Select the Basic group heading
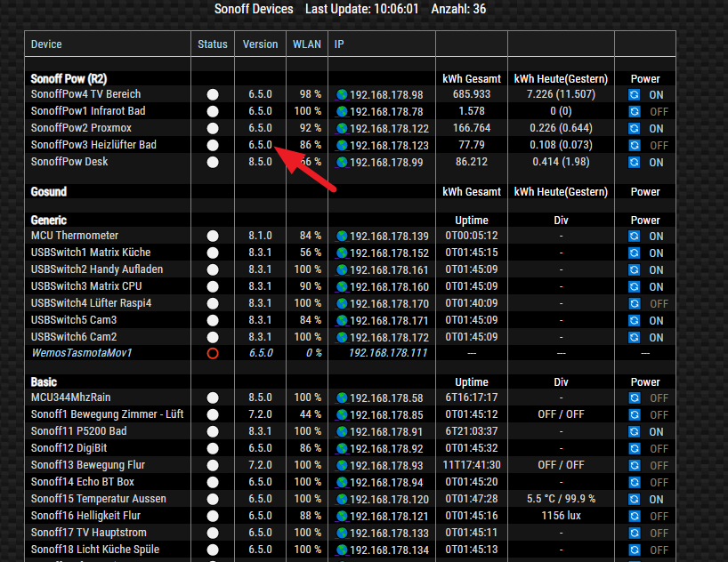The image size is (728, 562). (x=44, y=382)
